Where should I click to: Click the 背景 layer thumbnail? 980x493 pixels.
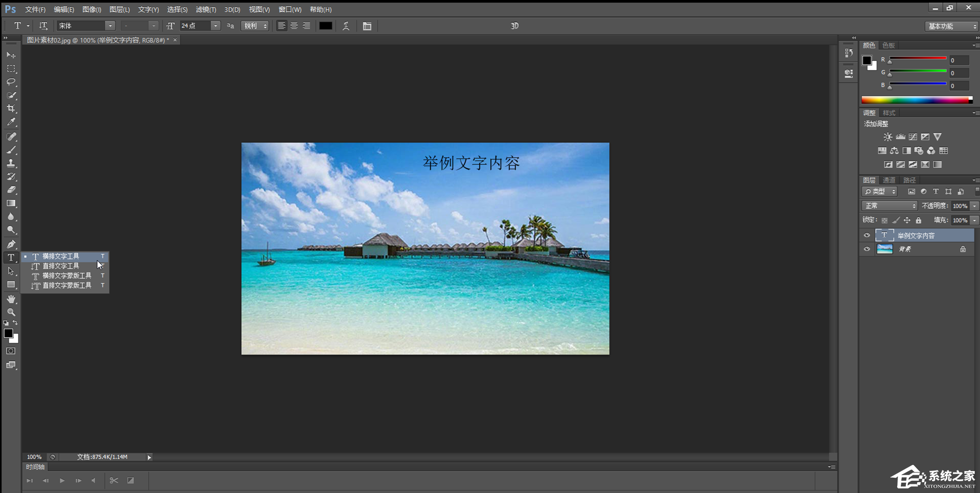[x=884, y=249]
